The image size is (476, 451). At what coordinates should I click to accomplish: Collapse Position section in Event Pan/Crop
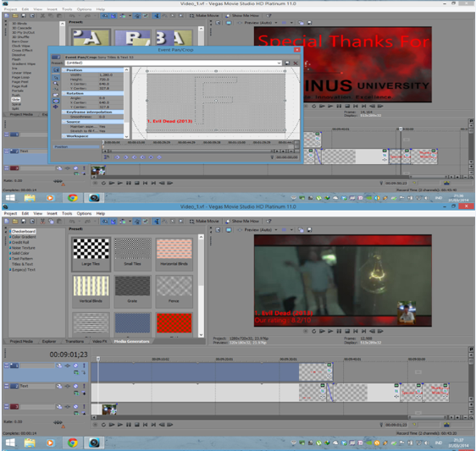click(x=64, y=70)
